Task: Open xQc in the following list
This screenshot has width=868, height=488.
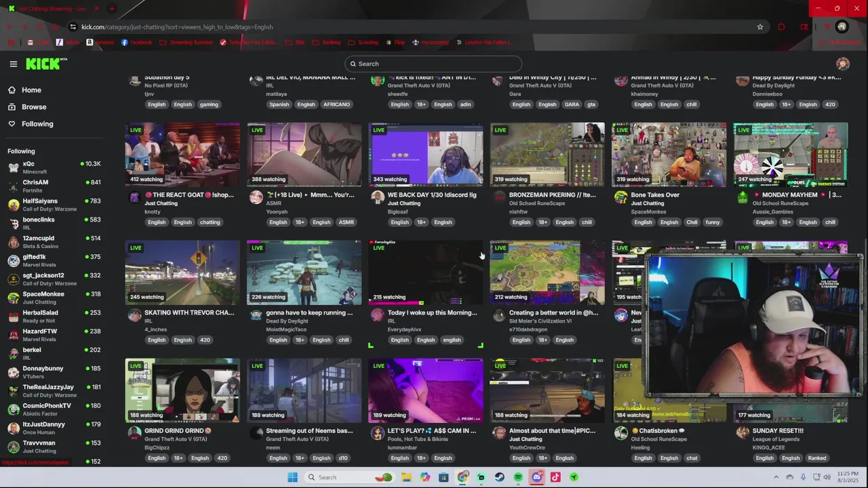Action: click(x=54, y=167)
